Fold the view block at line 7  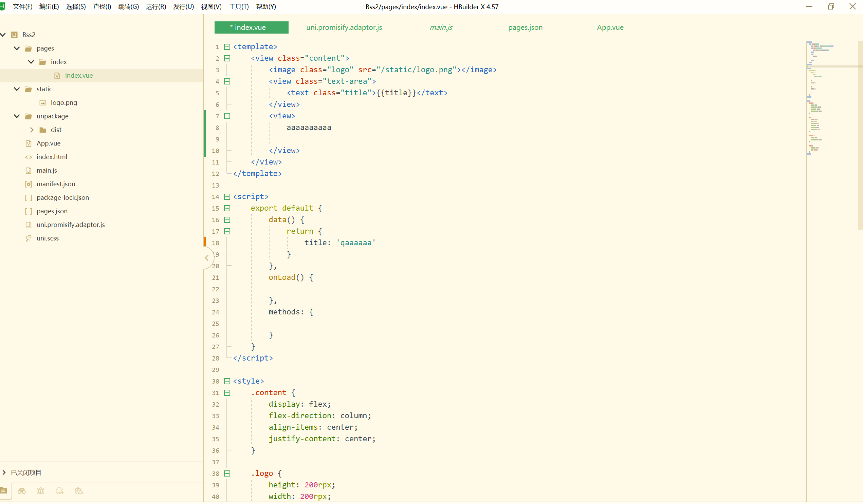(x=227, y=116)
